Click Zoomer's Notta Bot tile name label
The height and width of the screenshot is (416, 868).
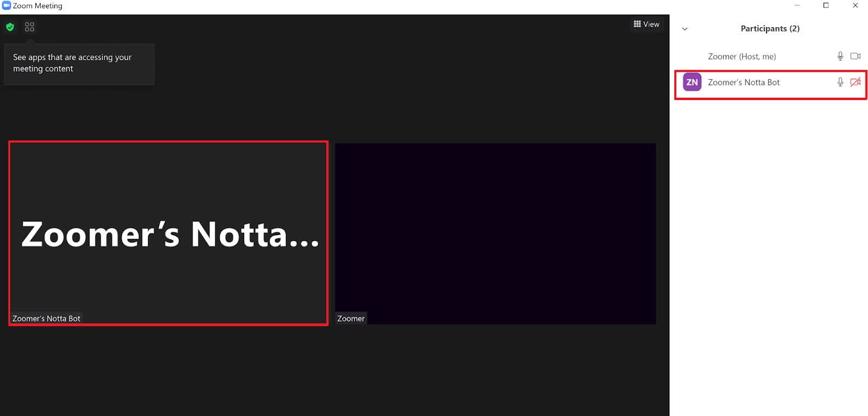pyautogui.click(x=46, y=319)
